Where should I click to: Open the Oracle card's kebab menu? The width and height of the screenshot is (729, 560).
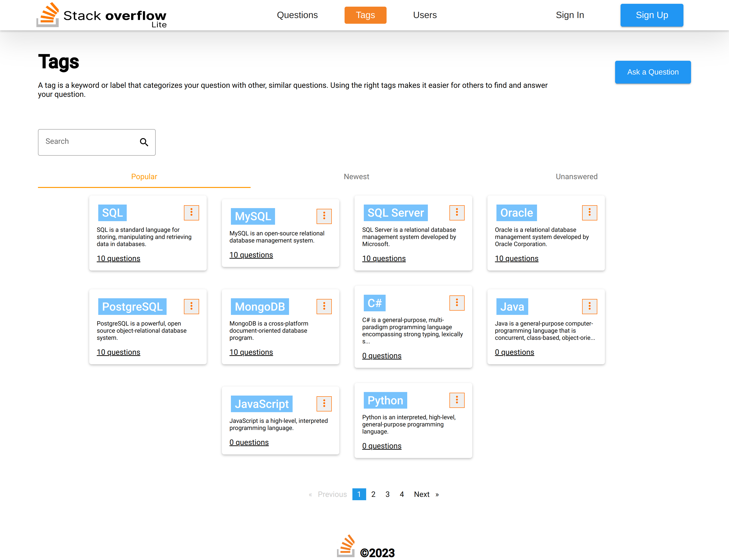click(589, 213)
